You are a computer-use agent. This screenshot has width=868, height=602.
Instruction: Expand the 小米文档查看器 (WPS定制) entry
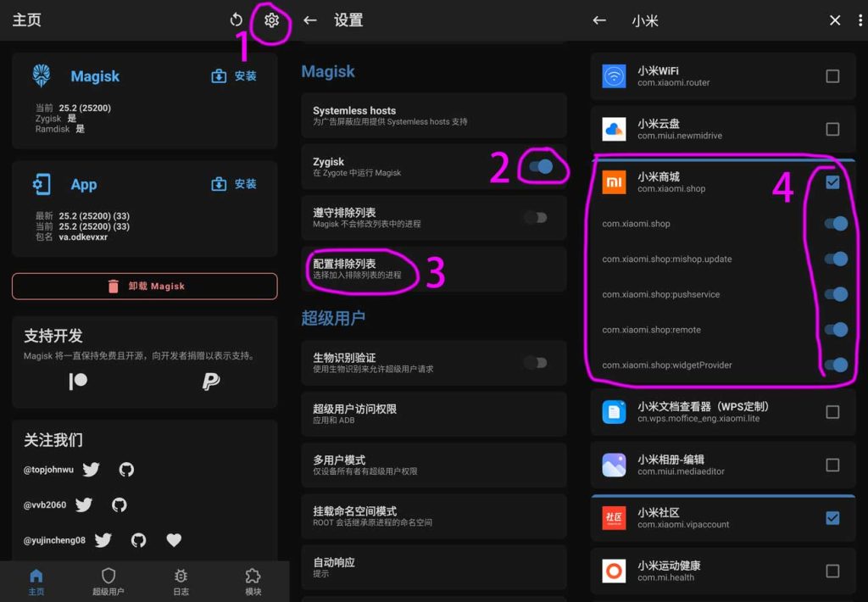coord(723,412)
